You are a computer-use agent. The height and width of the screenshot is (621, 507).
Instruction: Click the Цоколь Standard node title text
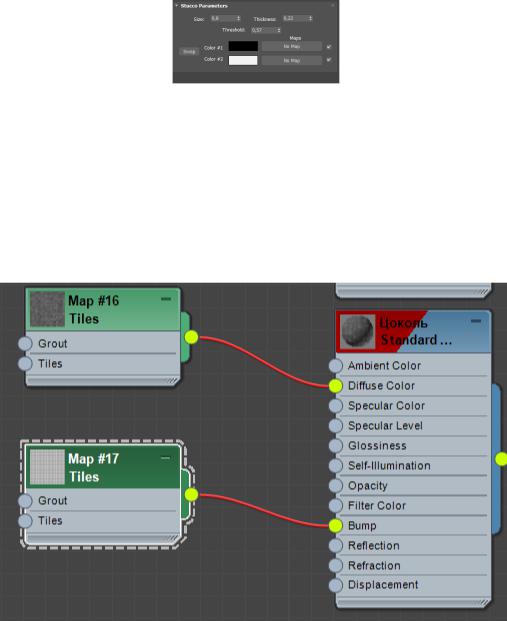click(416, 331)
